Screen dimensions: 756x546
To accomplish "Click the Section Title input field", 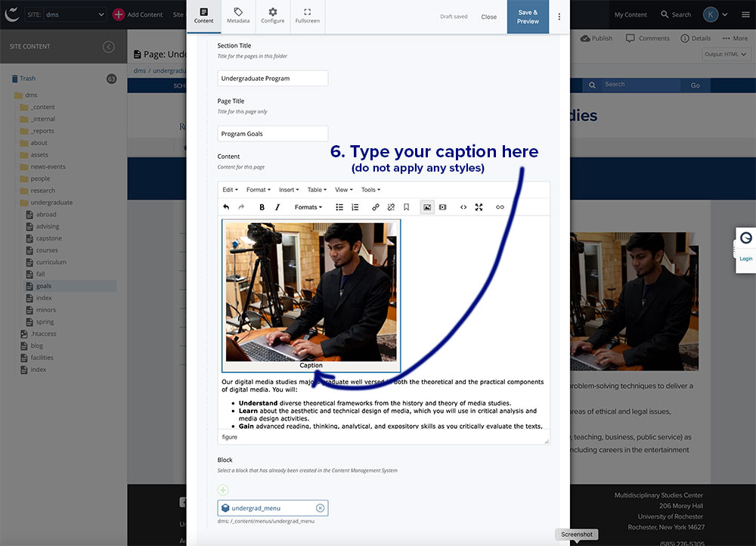I will coord(273,78).
